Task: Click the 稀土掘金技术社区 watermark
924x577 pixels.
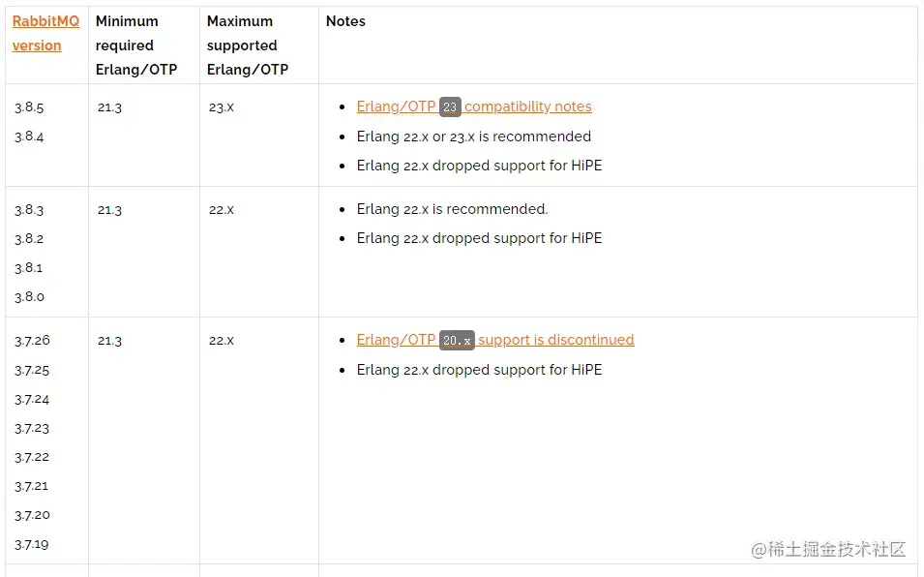Action: 828,549
